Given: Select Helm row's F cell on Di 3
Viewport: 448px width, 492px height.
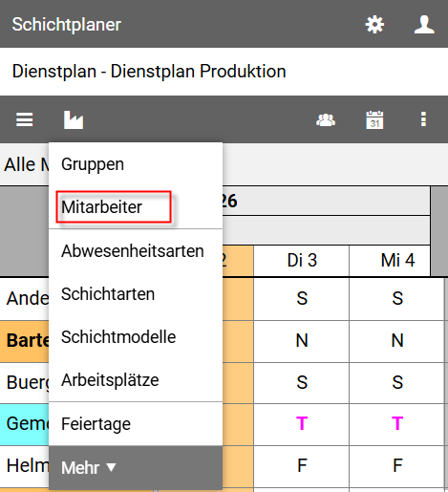Looking at the screenshot, I should point(302,465).
